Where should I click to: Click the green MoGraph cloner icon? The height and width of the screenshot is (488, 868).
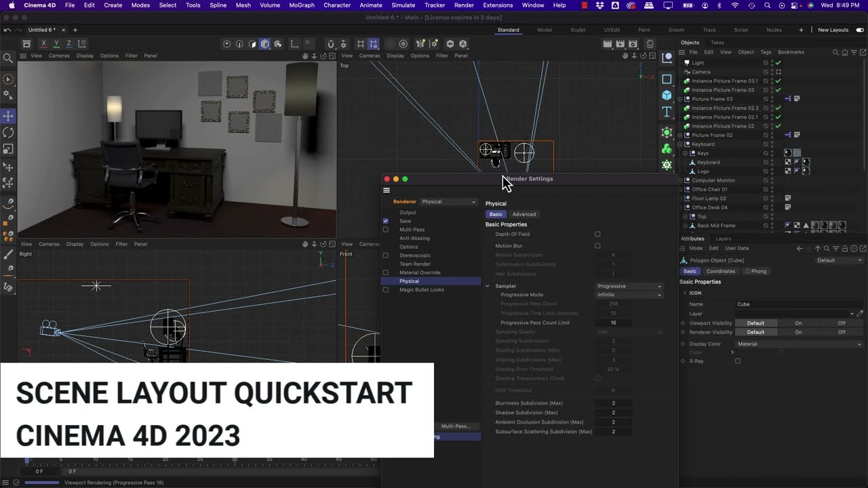coord(667,149)
